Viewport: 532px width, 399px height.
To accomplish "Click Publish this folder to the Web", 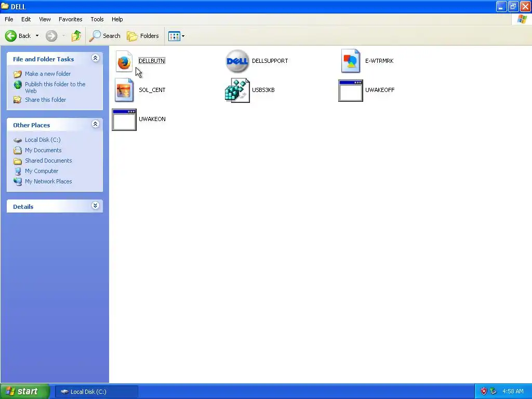I will click(x=55, y=87).
